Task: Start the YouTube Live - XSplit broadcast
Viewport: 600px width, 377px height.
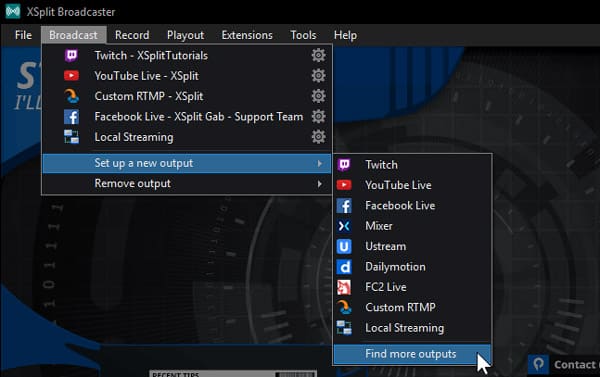Action: tap(187, 76)
